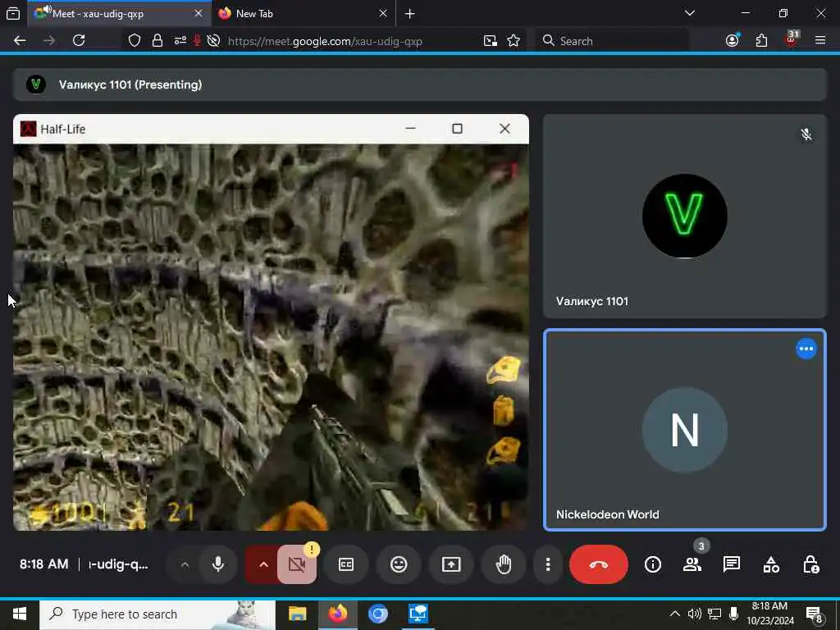Open the emoji reactions button

pyautogui.click(x=399, y=564)
